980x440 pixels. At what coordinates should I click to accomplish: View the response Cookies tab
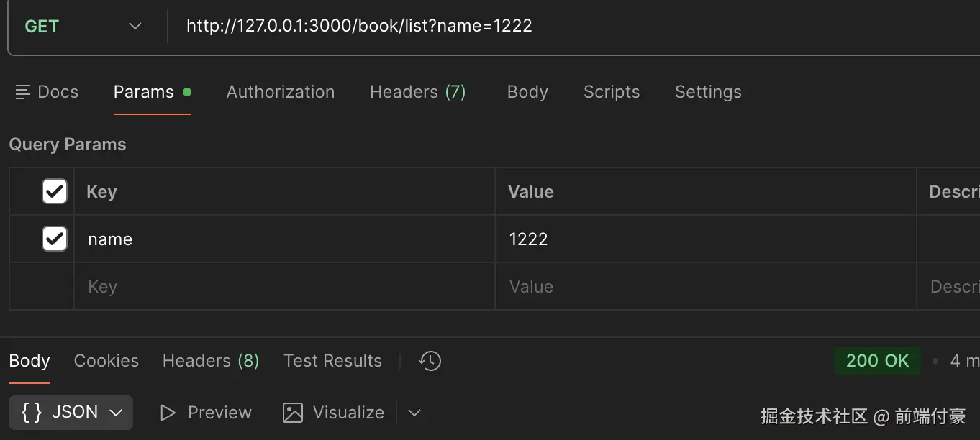click(x=106, y=361)
